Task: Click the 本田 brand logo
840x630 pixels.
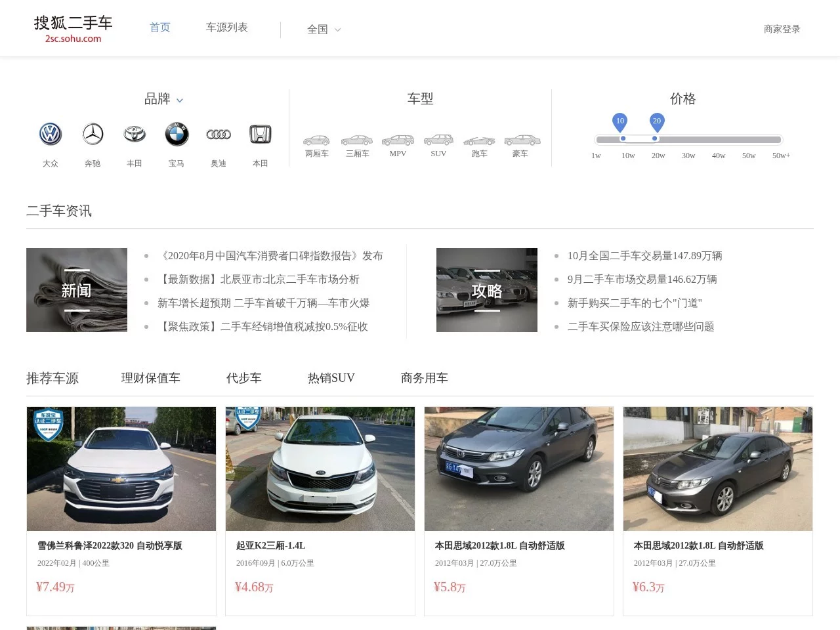Action: (261, 134)
